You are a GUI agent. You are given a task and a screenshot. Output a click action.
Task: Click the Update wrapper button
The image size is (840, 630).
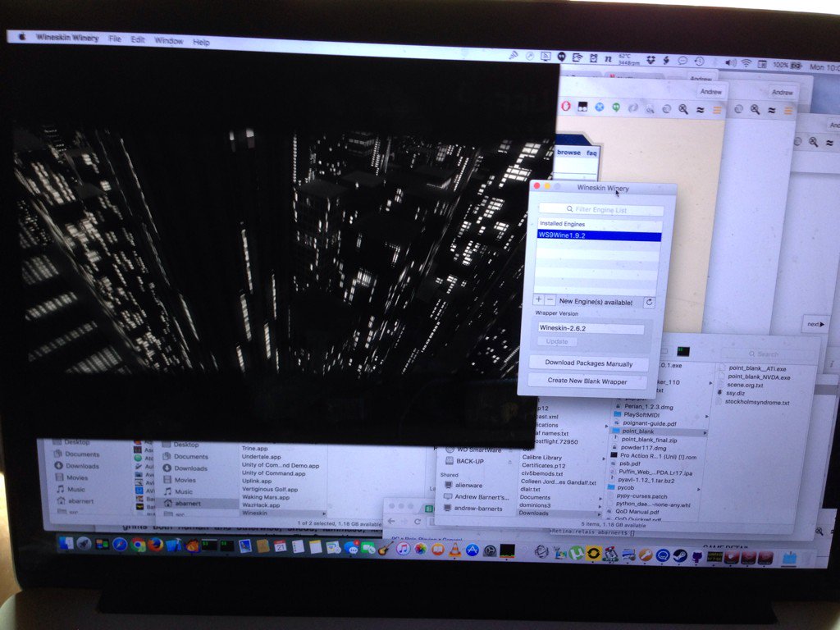[557, 341]
